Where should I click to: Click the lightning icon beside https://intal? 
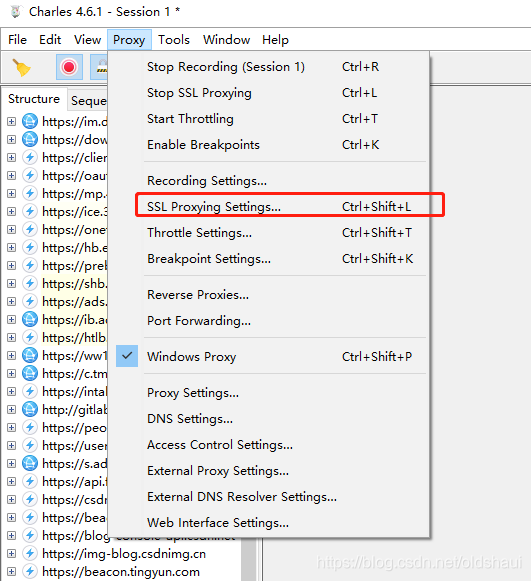[30, 391]
